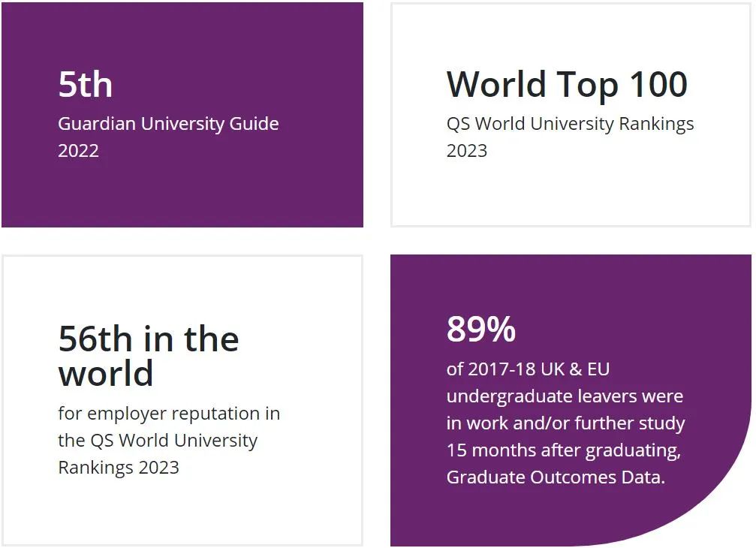Screen dimensions: 756x548
Task: Click the white 56th in the world card
Action: pos(182,401)
